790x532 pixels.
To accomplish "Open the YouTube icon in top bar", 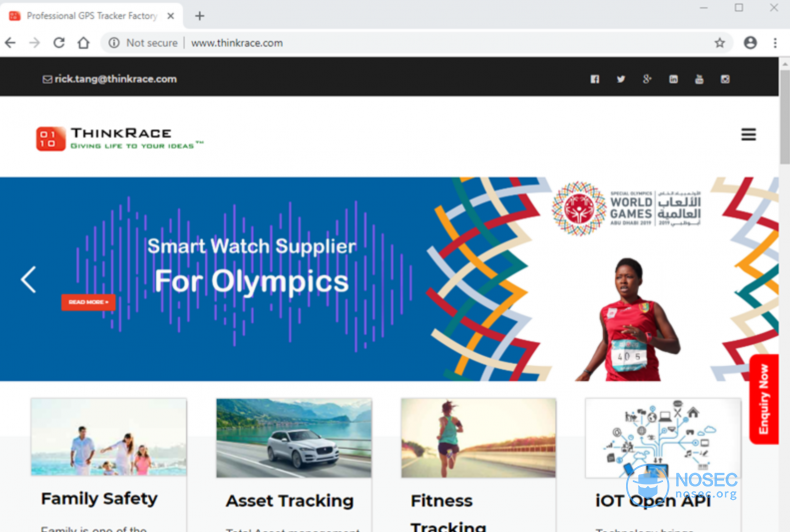I will pyautogui.click(x=699, y=79).
